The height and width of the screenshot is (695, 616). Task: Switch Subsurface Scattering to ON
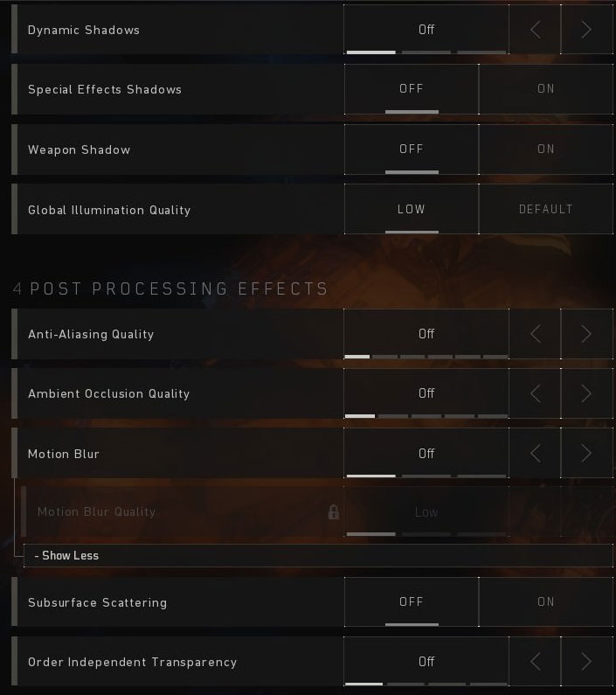click(546, 602)
